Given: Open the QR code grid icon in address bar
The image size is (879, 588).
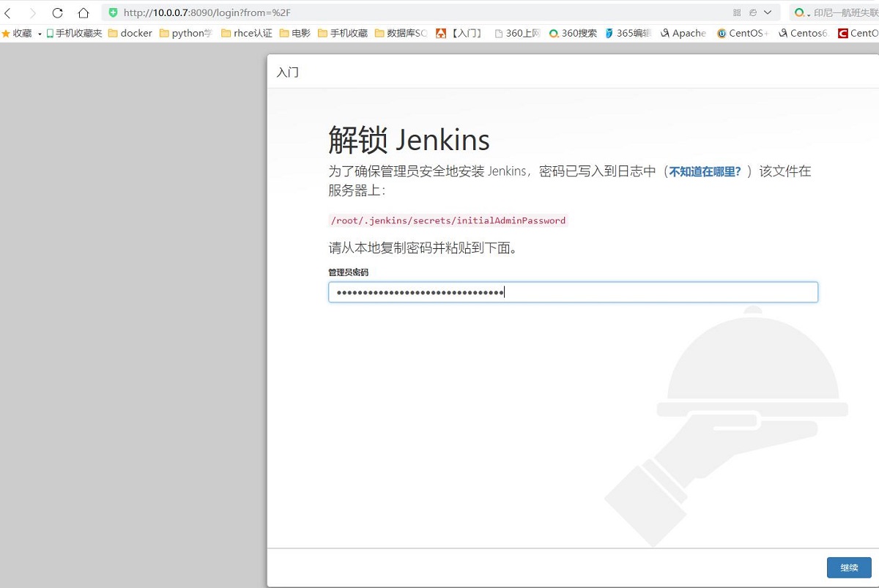Looking at the screenshot, I should 737,12.
